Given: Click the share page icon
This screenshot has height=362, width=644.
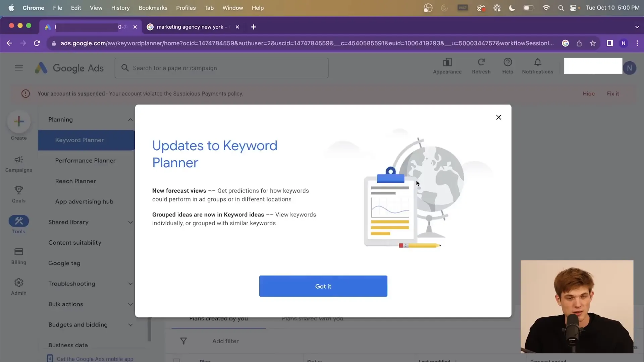Looking at the screenshot, I should [579, 43].
